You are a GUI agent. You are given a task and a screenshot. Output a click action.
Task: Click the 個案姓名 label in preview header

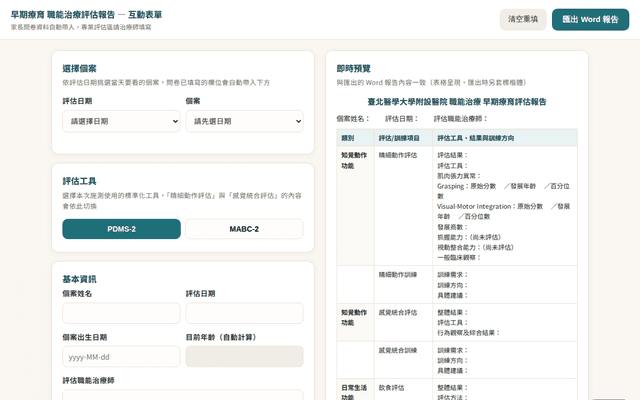point(353,119)
